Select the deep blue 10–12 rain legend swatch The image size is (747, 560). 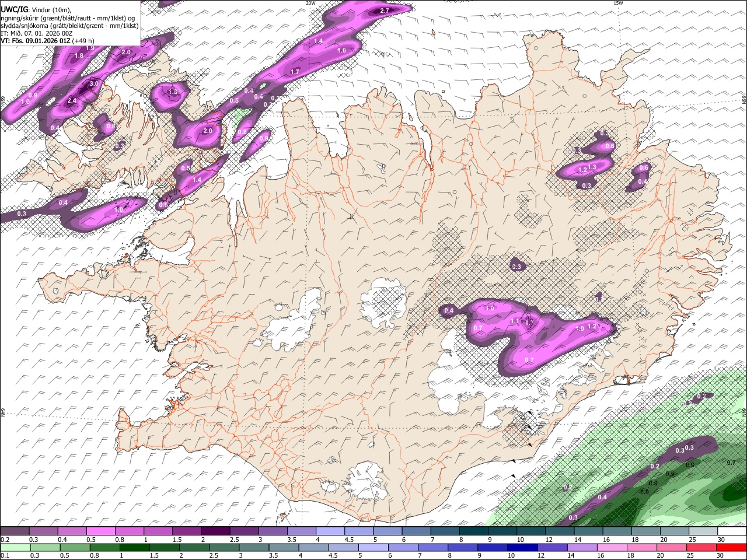click(x=521, y=547)
